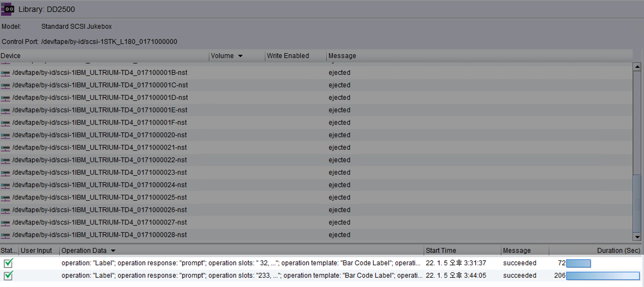Click drive icon for ULTRIUM-TD4_017100001F-nst
644x287 pixels.
pos(5,123)
